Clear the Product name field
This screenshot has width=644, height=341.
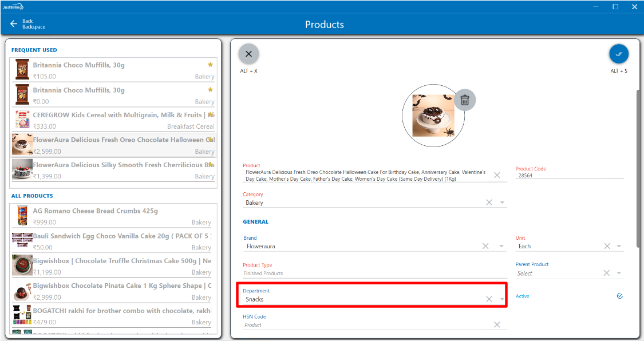tap(497, 175)
